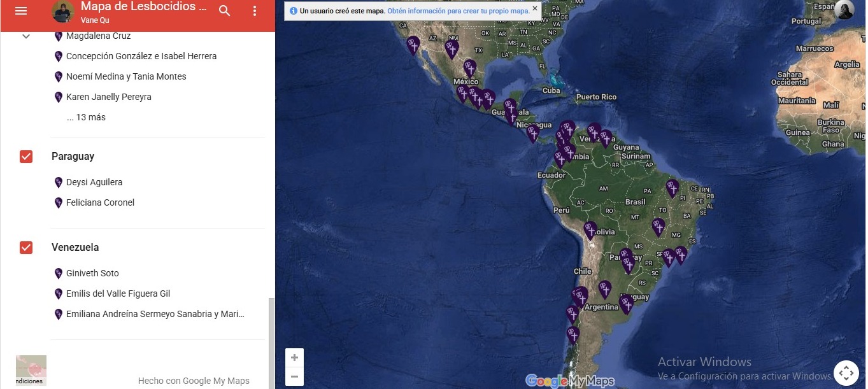Open the Karen Janelly Pereyra entry
This screenshot has width=868, height=389.
[108, 97]
